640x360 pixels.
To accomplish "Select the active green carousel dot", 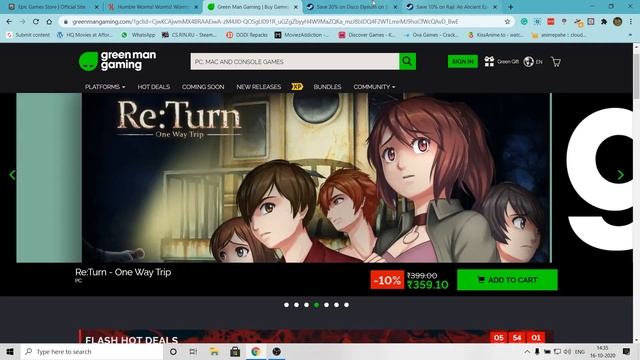I will (x=316, y=305).
